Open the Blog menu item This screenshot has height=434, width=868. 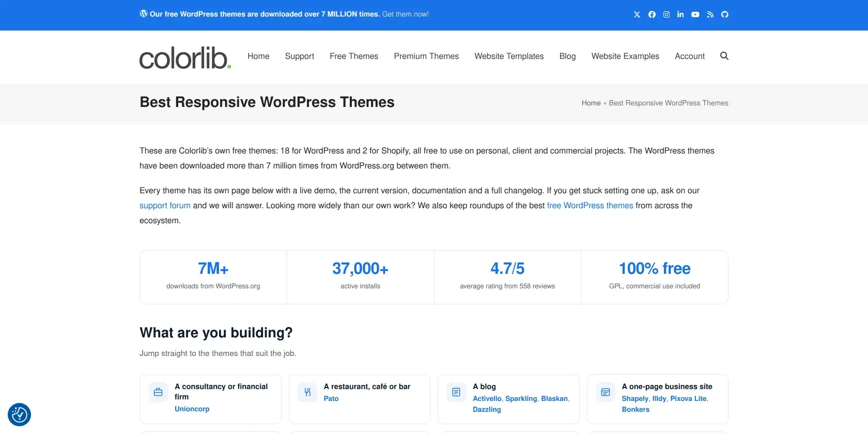pos(567,56)
